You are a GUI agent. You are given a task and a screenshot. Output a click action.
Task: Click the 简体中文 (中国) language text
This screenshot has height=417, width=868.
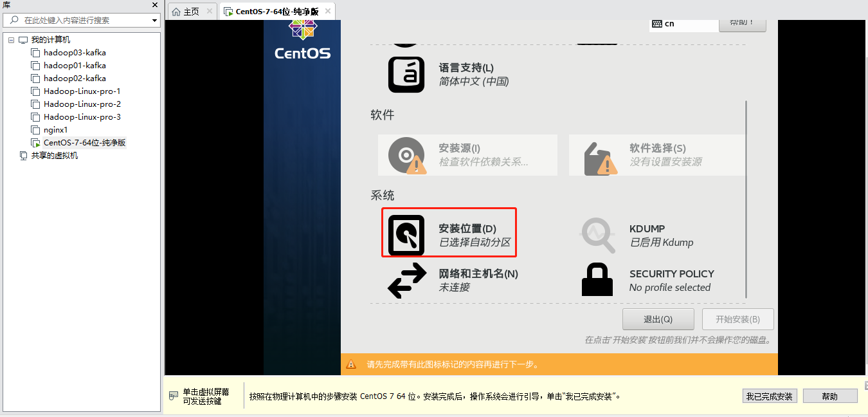pyautogui.click(x=474, y=82)
